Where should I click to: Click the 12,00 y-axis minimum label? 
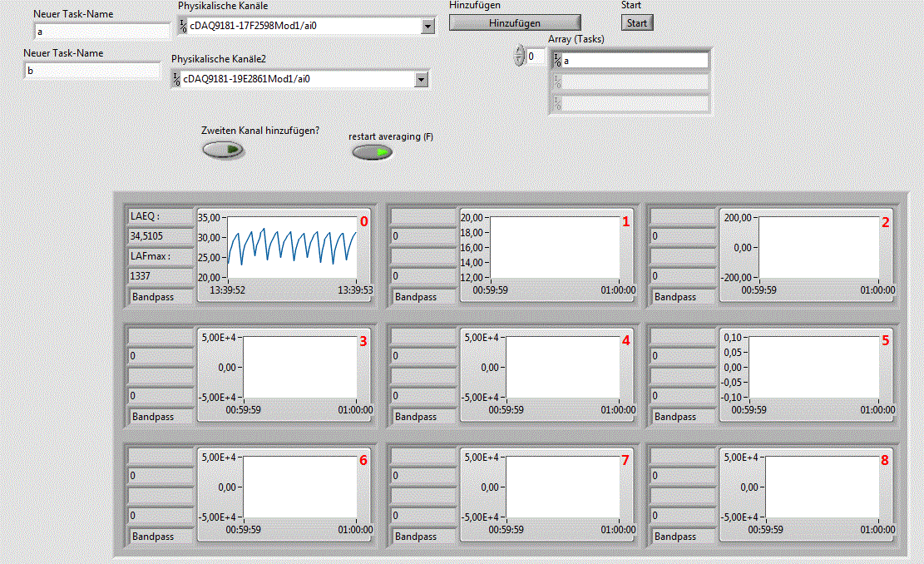(x=472, y=278)
